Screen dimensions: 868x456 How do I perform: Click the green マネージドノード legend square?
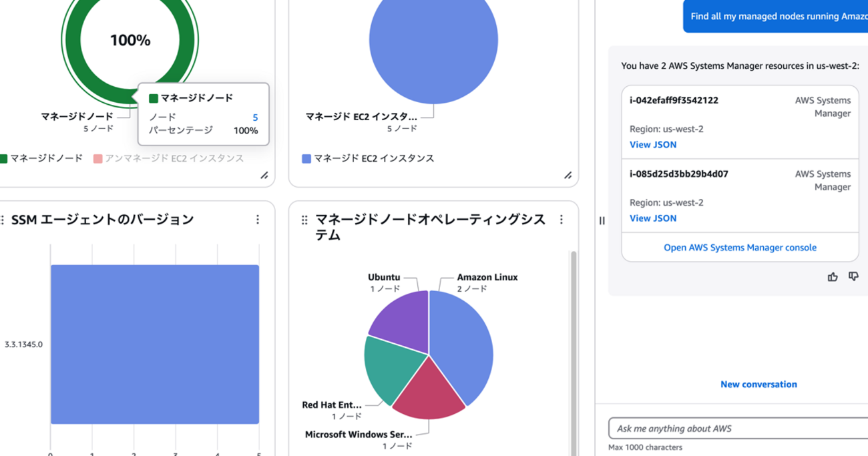[3, 159]
